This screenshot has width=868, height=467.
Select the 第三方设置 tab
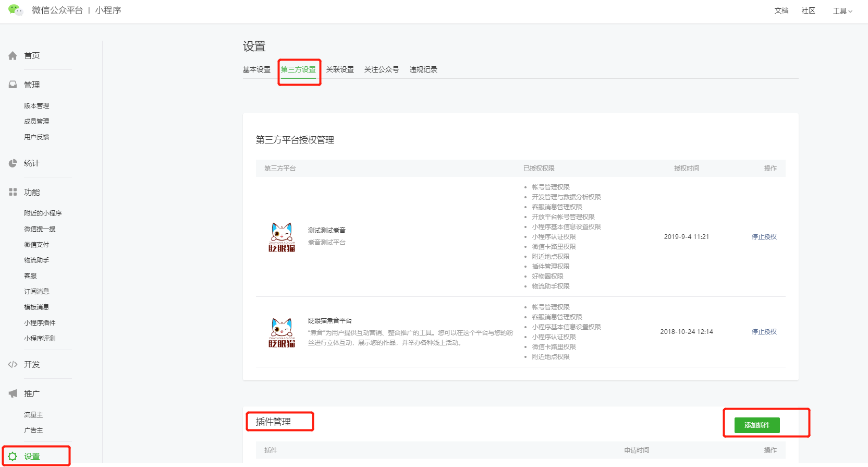coord(299,69)
